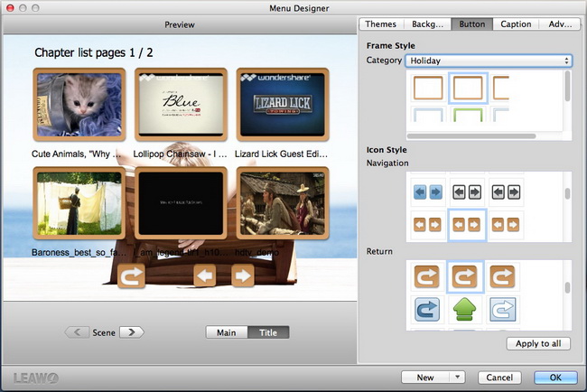Confirm with the OK button
587x392 pixels.
(x=555, y=377)
